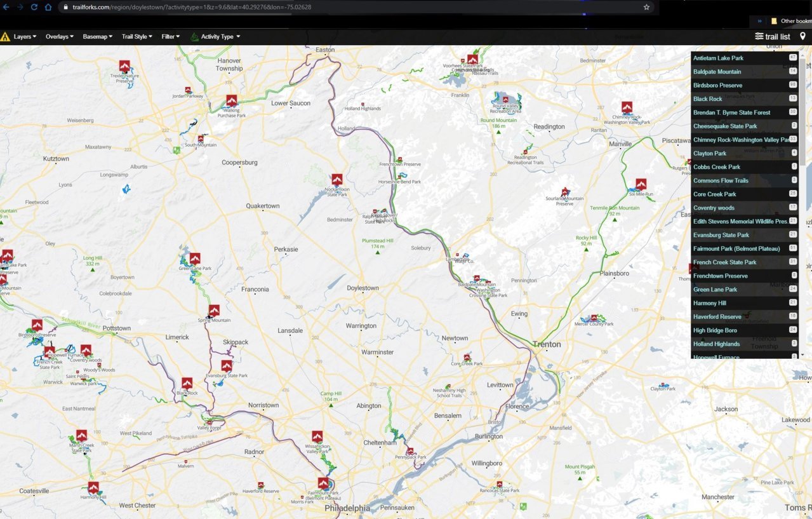812x519 pixels.
Task: Select the Coventry woods map marker
Action: 86,350
